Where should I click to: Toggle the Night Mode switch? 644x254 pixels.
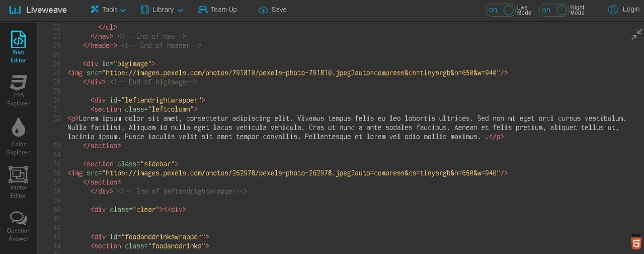(553, 10)
